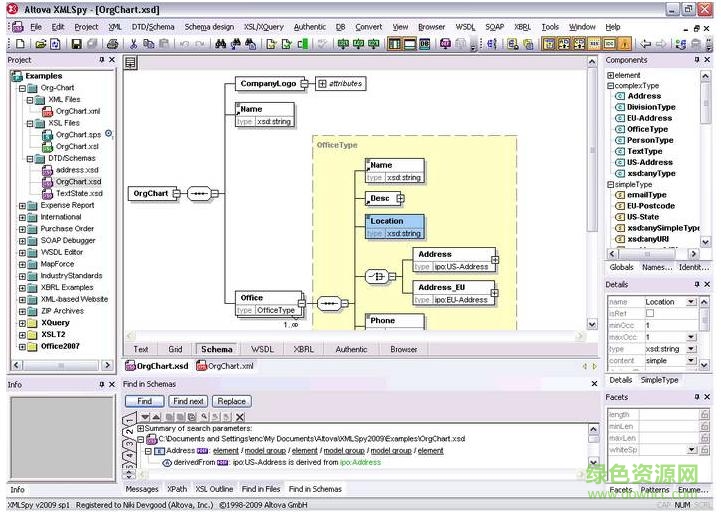Click the Back arrow navigation icon
Image resolution: width=721 pixels, height=513 pixels.
tap(645, 44)
